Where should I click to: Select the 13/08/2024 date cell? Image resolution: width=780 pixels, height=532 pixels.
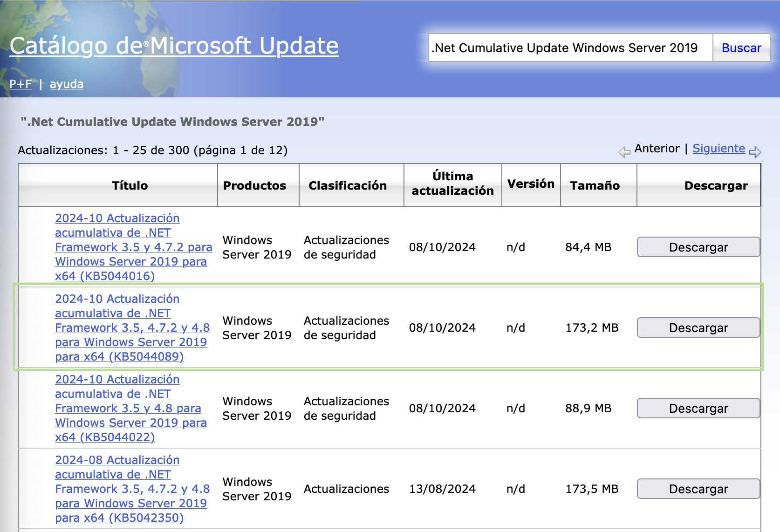pyautogui.click(x=442, y=489)
